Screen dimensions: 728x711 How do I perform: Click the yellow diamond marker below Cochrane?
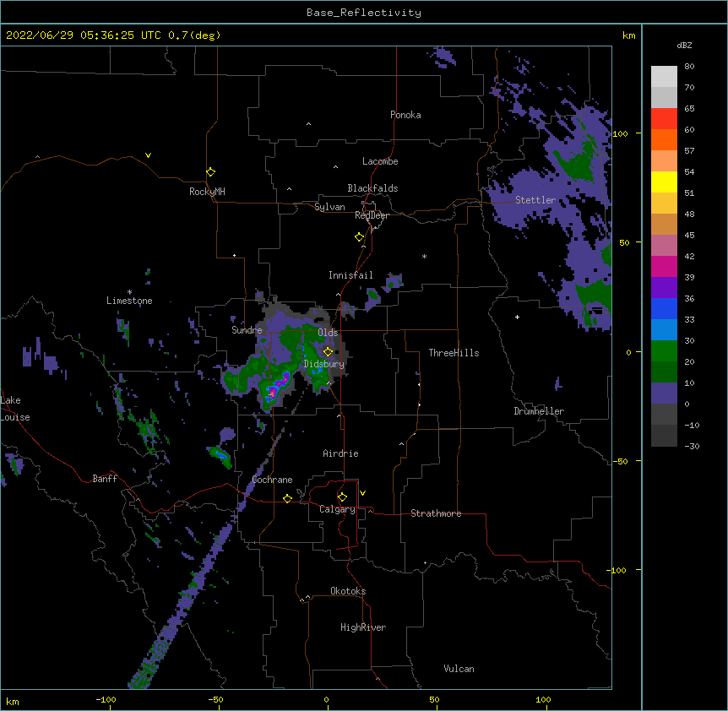pos(287,498)
